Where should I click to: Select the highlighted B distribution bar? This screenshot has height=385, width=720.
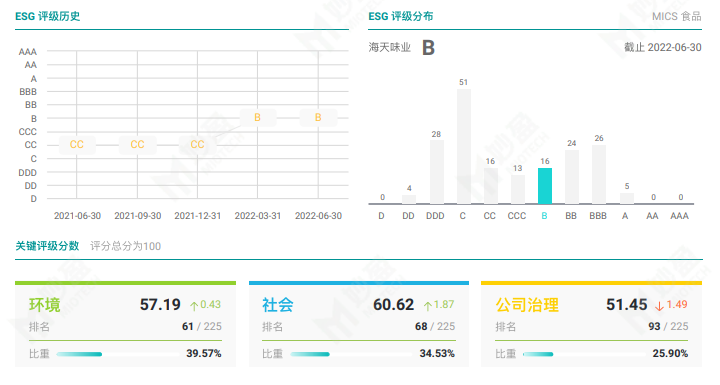click(545, 186)
